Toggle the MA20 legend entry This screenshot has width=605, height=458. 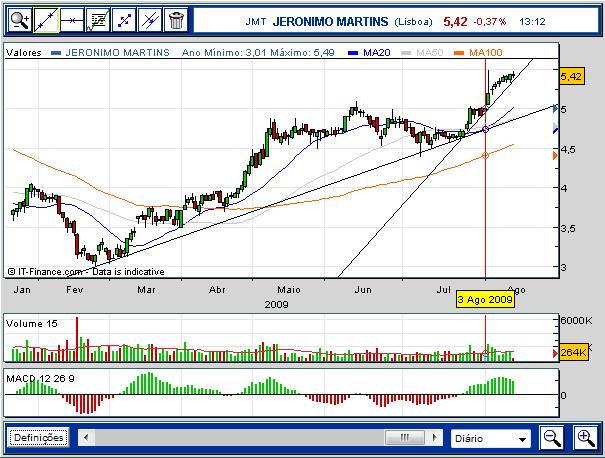(x=369, y=52)
